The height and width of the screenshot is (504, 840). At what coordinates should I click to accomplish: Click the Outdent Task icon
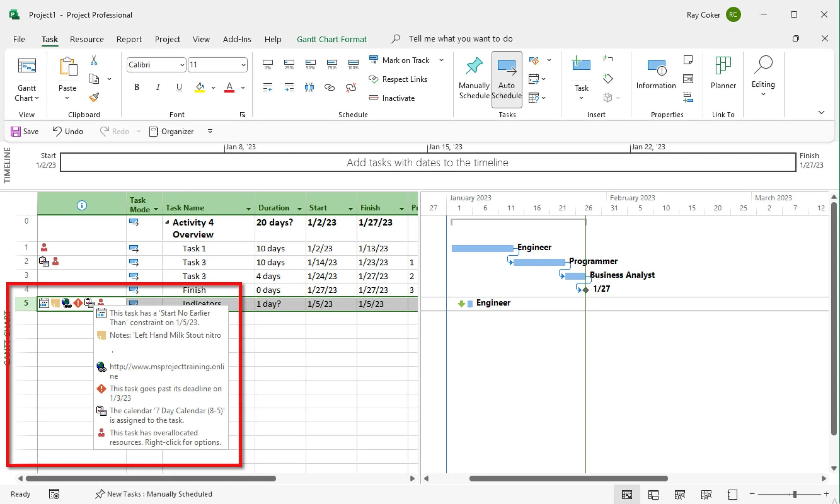267,87
